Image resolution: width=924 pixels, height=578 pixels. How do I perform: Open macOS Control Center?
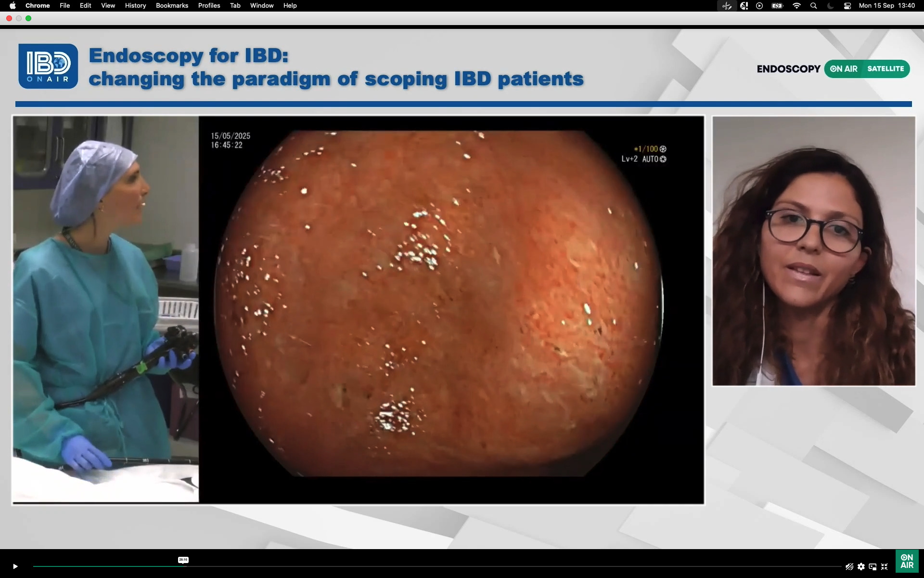[x=847, y=5]
